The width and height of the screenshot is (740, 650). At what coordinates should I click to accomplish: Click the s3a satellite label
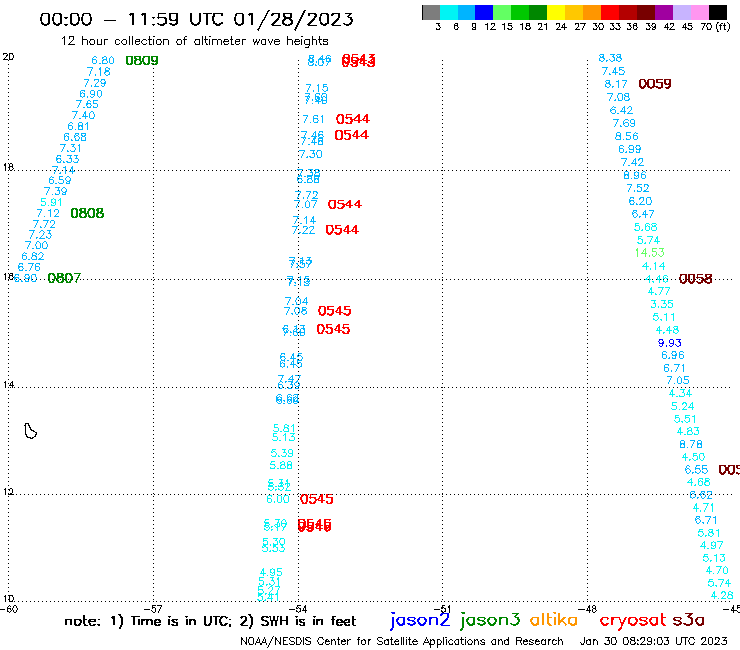point(688,620)
